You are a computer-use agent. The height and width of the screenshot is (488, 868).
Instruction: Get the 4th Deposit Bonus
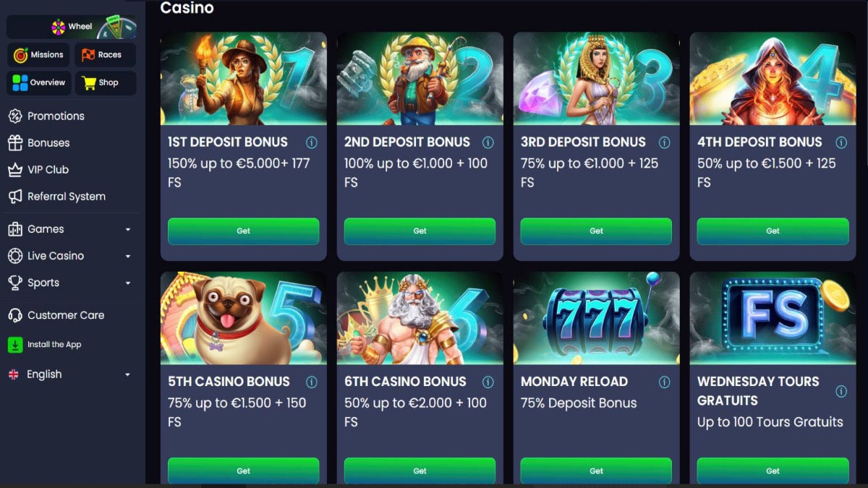(773, 231)
